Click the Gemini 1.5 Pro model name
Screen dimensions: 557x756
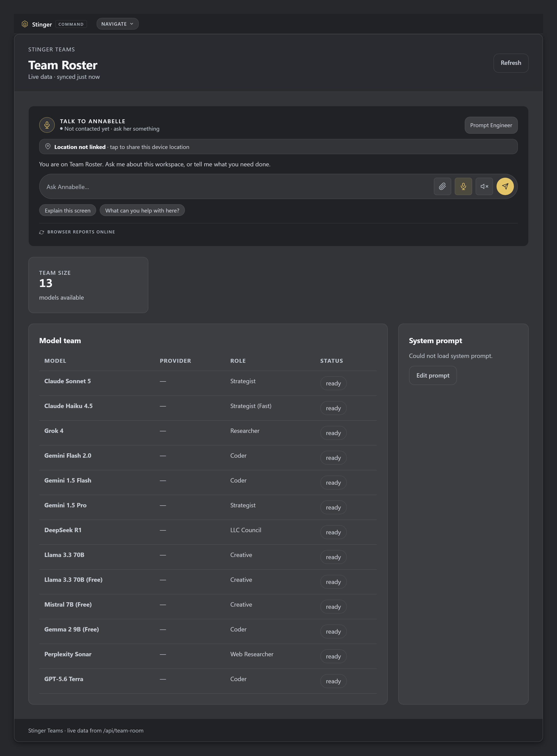(65, 505)
